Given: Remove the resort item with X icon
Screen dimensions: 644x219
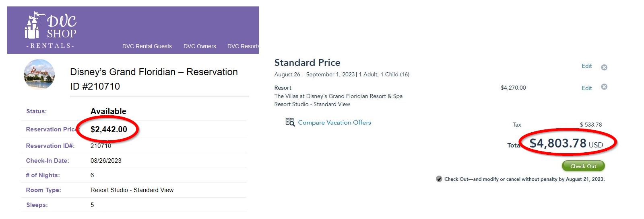Looking at the screenshot, I should pos(604,87).
